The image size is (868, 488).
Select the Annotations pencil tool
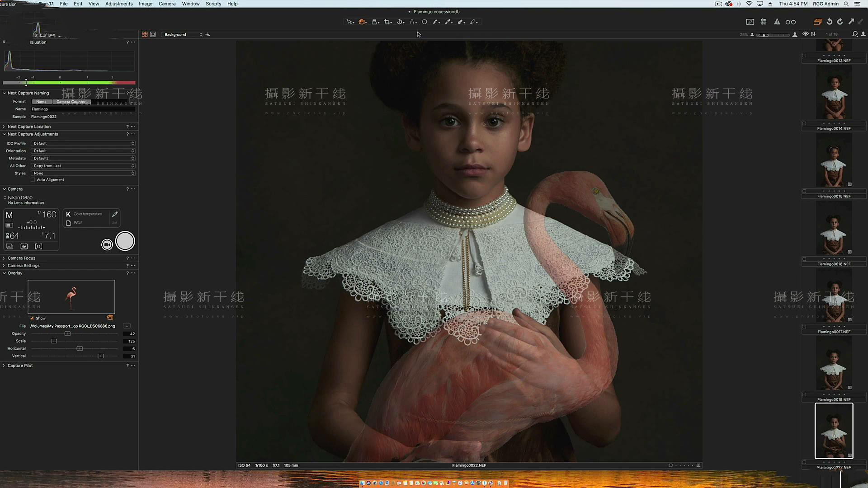[473, 22]
